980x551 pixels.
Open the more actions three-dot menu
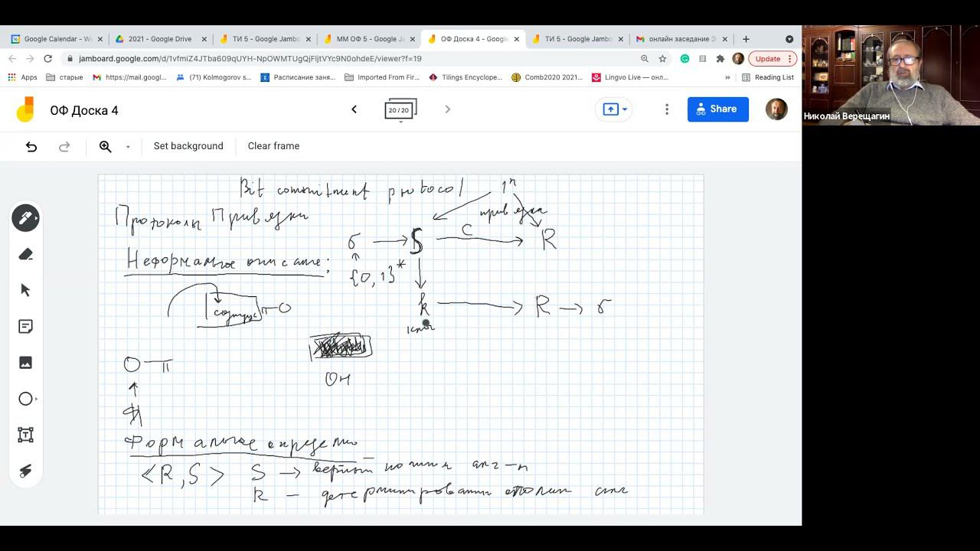click(x=667, y=109)
